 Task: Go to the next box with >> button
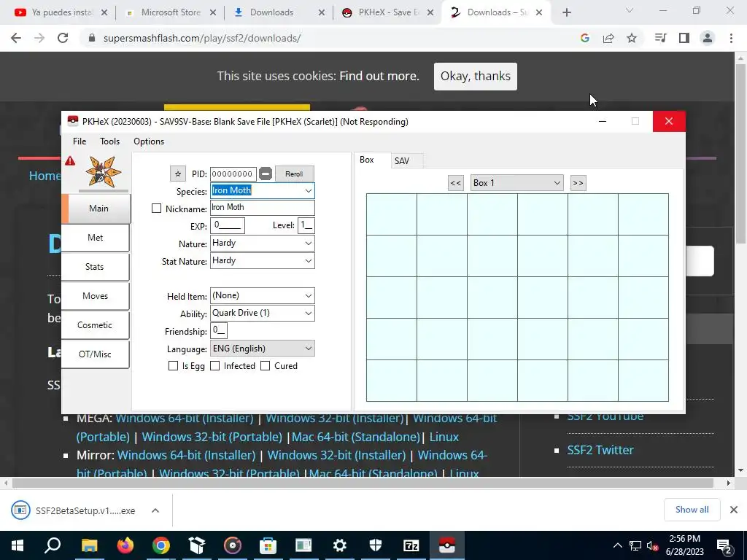point(578,183)
